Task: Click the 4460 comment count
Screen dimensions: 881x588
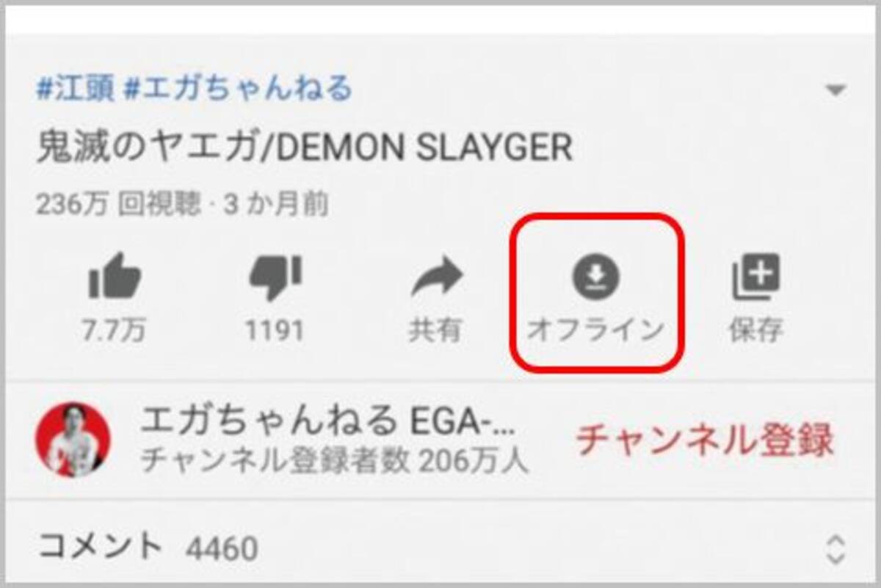Action: tap(222, 548)
